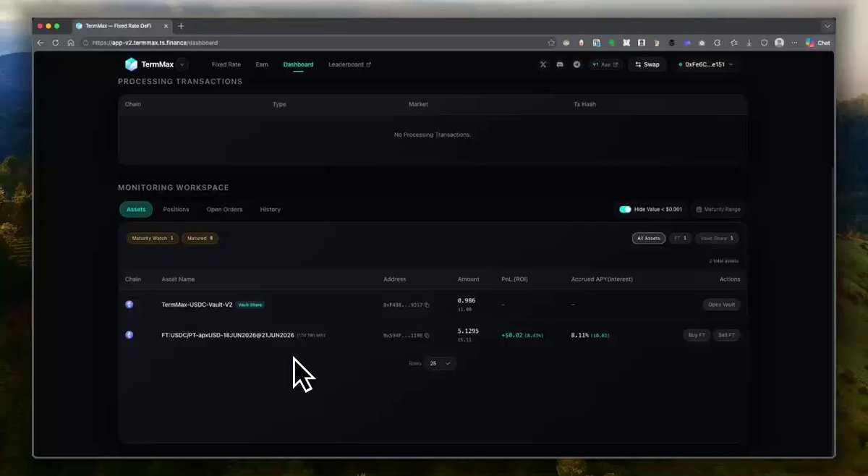Open the browser downloads icon
The height and width of the screenshot is (476, 868).
point(749,43)
